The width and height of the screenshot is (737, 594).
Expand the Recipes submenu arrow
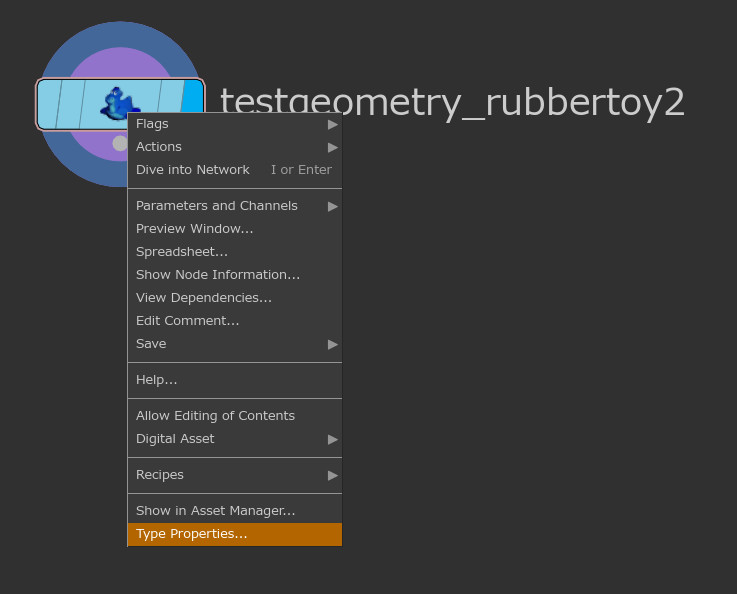click(x=332, y=475)
